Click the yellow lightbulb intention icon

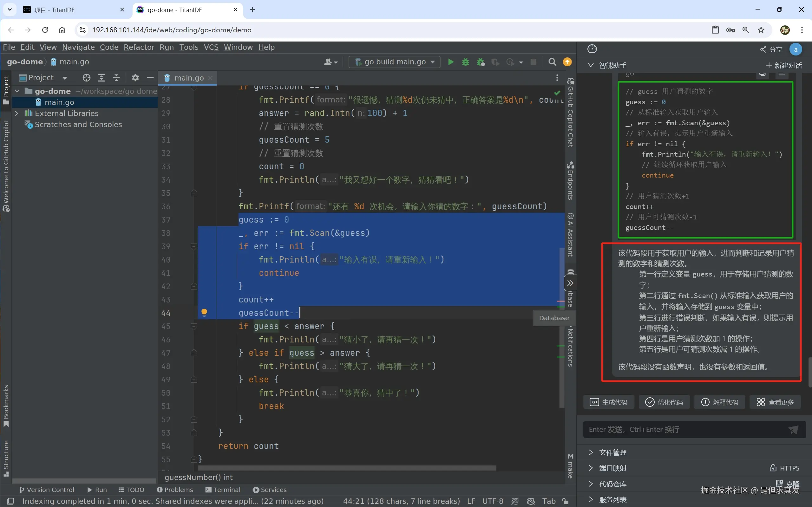click(204, 313)
